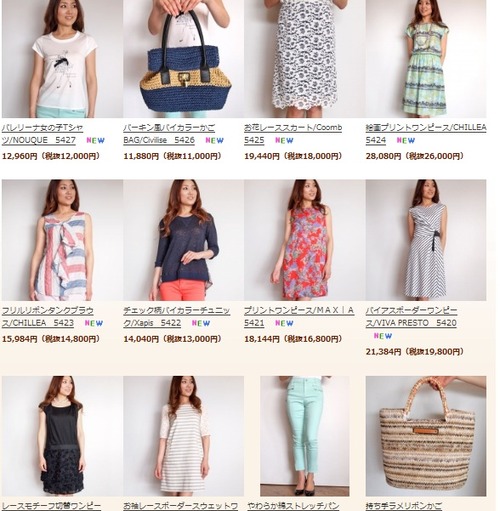
Task: Open the ballerina T-shirt NOUQUE 5427 link
Action: pyautogui.click(x=42, y=134)
